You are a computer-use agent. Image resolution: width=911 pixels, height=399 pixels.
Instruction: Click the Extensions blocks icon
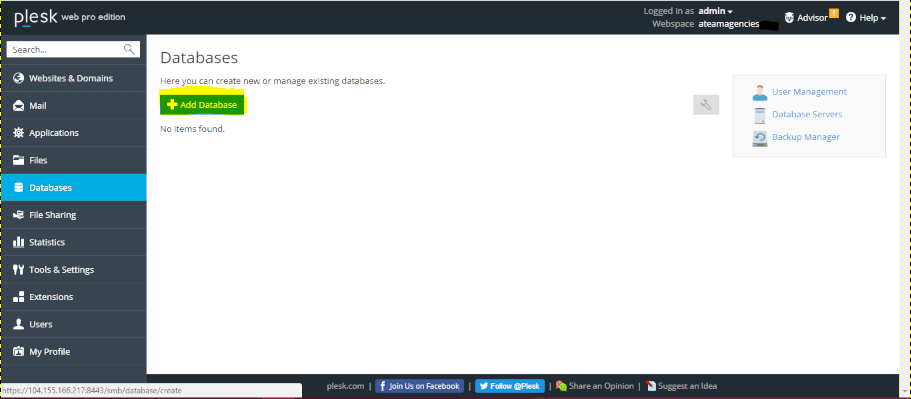pyautogui.click(x=18, y=297)
